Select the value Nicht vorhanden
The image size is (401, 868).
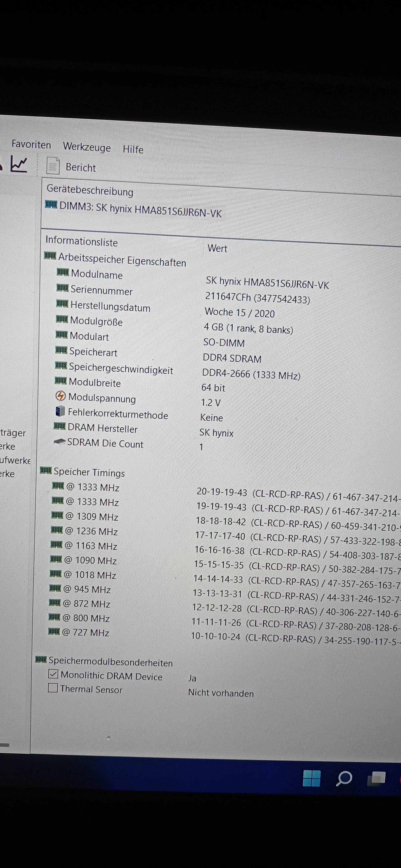point(221,693)
